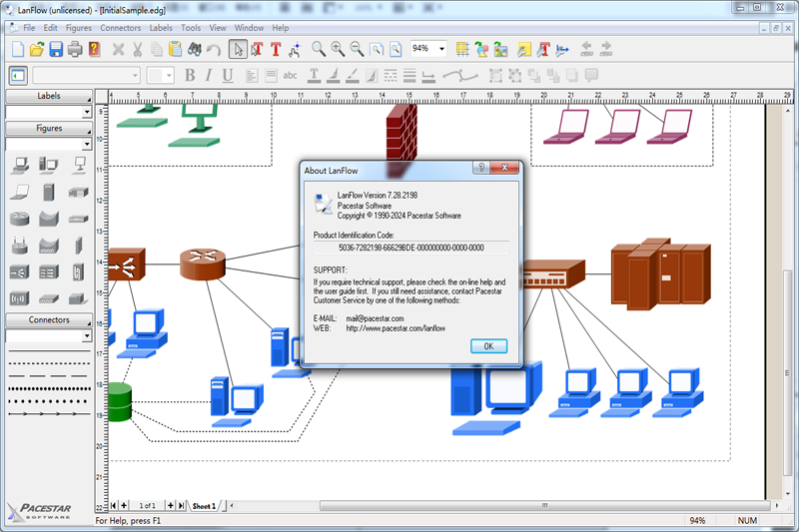Click OK in About LanFlow dialog
The image size is (799, 532).
488,346
